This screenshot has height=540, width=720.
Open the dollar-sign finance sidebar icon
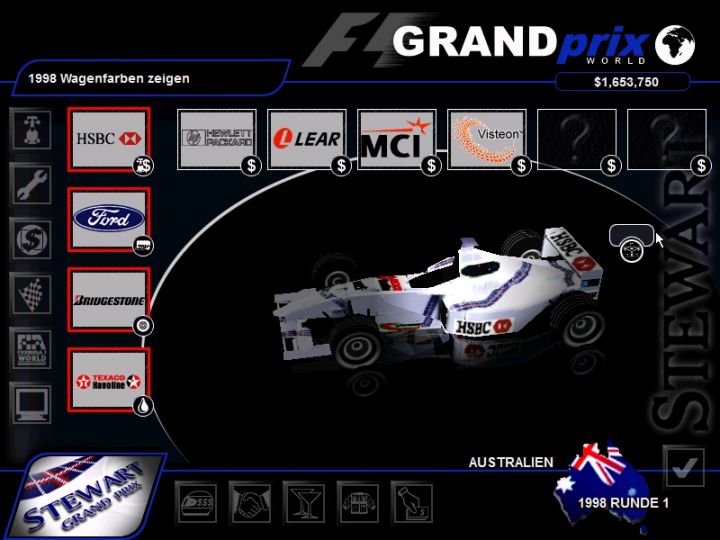30,238
